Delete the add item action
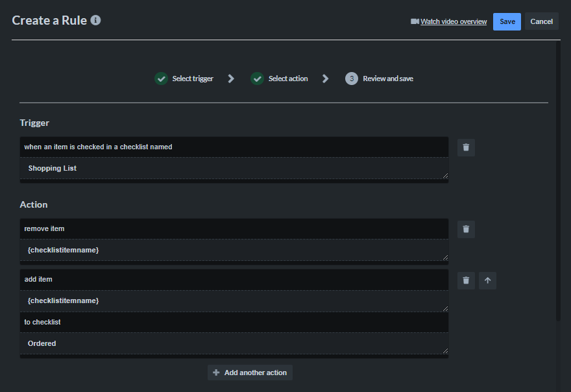 tap(466, 280)
